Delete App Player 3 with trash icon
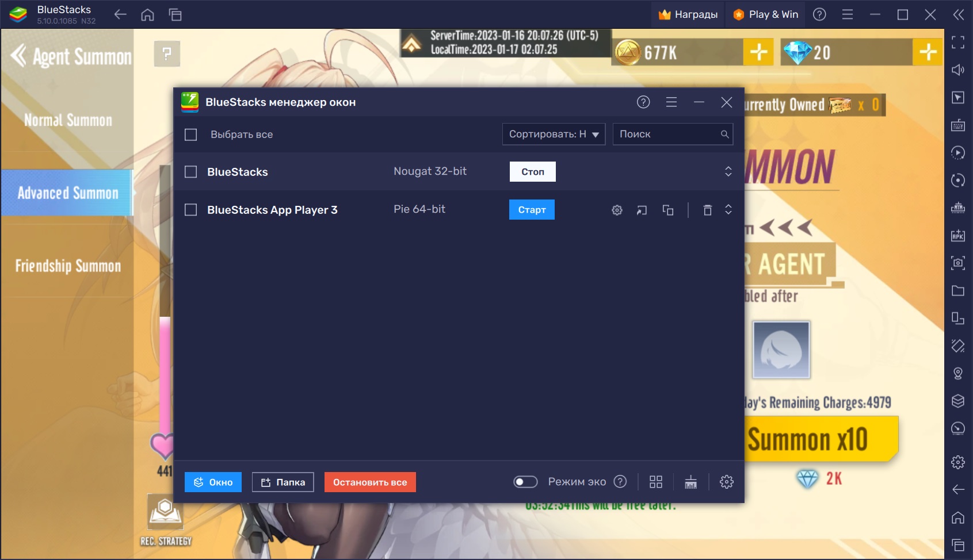Image resolution: width=973 pixels, height=560 pixels. [708, 210]
